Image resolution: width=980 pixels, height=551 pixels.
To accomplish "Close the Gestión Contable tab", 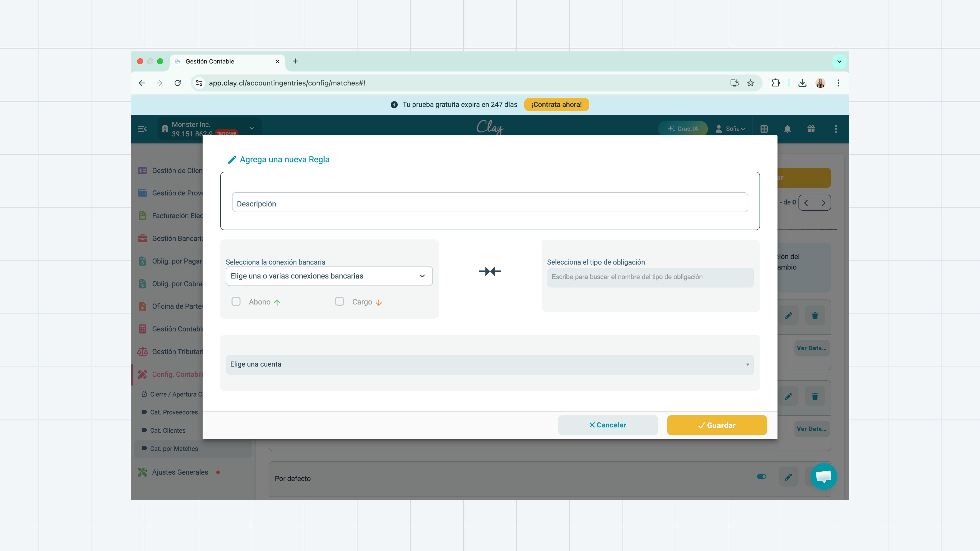I will (x=277, y=62).
